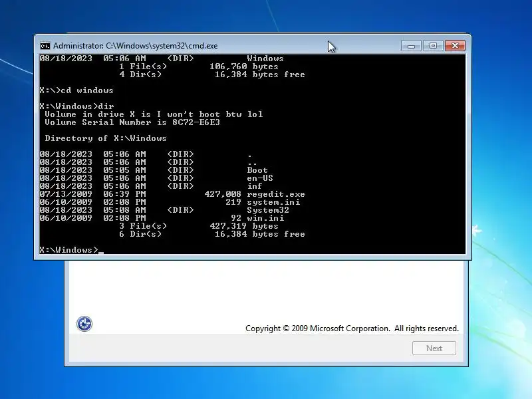Click the 'System32' directory entry

pyautogui.click(x=268, y=210)
